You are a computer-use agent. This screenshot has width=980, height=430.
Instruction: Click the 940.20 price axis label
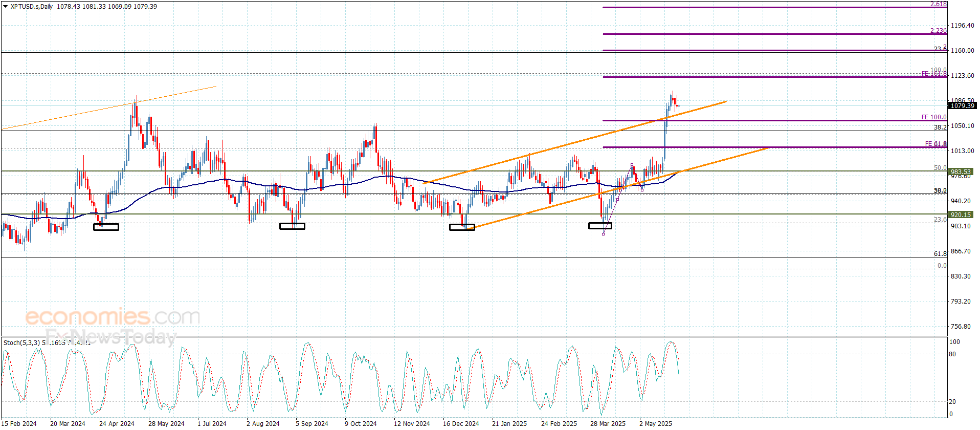[x=961, y=201]
